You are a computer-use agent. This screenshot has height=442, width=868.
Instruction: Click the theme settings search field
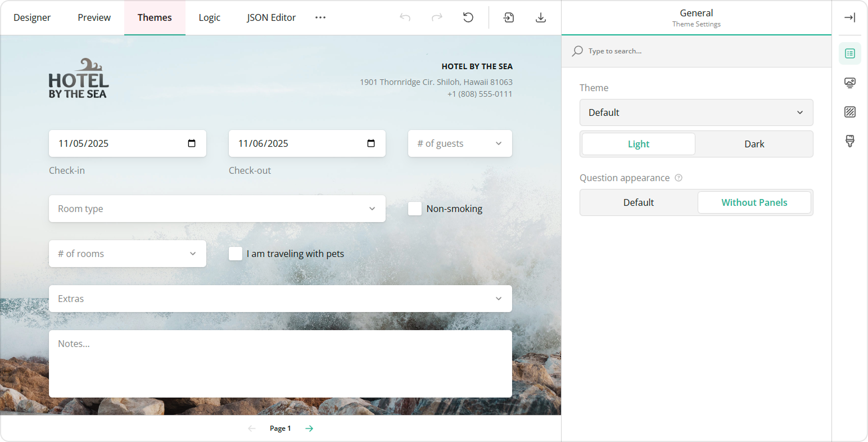click(x=647, y=51)
